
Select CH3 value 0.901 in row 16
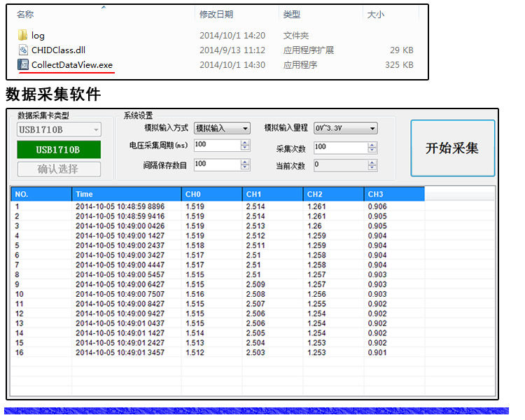tap(377, 352)
